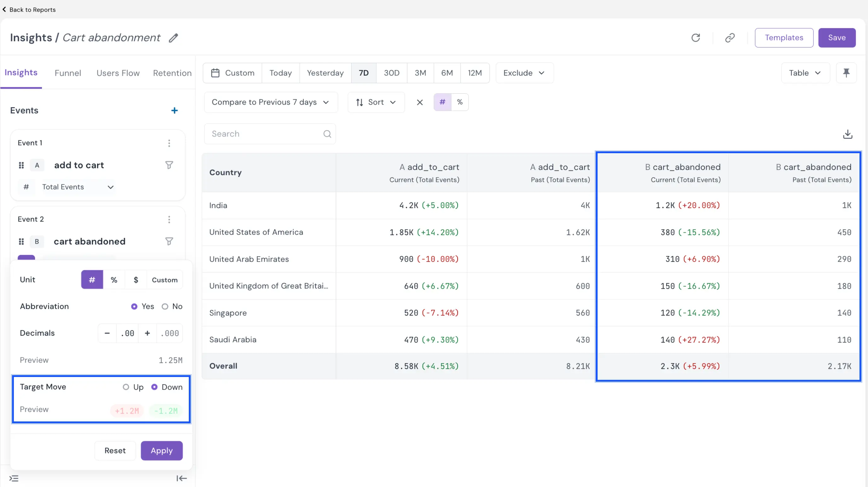This screenshot has width=868, height=487.
Task: Click the Reset button
Action: (115, 451)
